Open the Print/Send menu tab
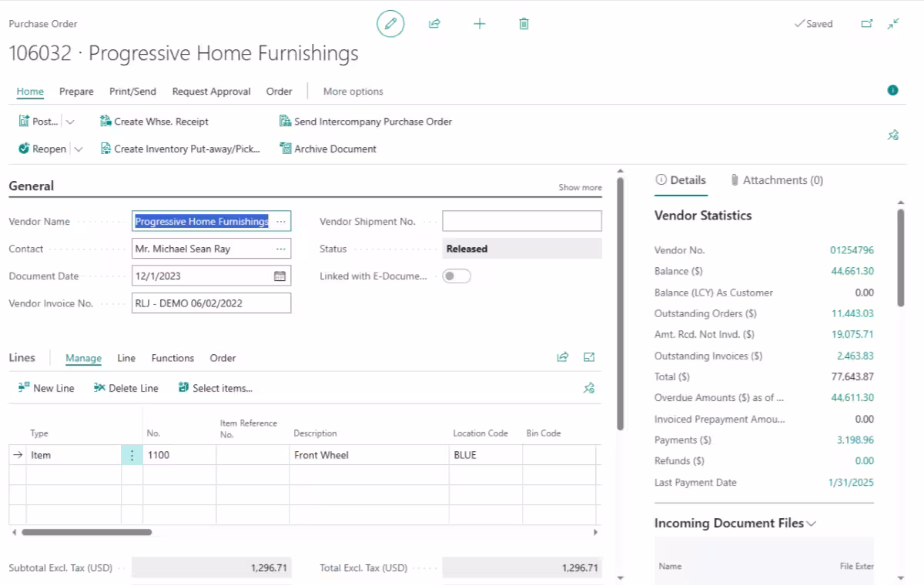This screenshot has width=924, height=585. (132, 91)
